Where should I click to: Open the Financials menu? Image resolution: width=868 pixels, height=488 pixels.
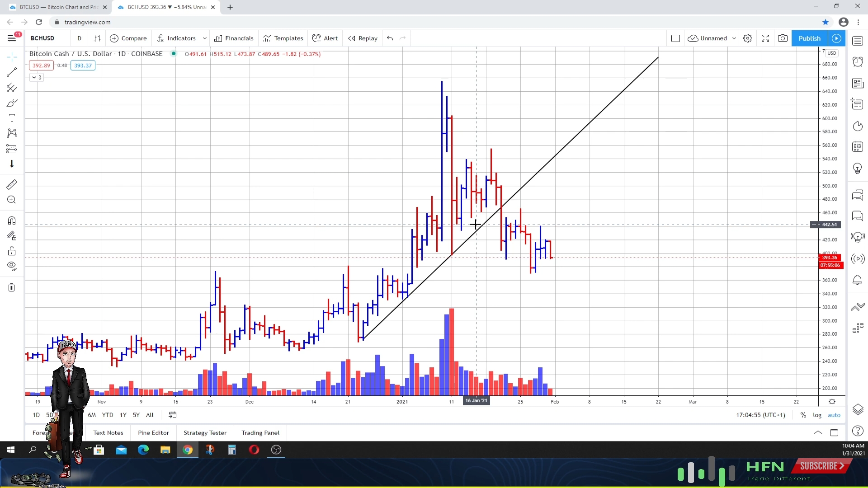pyautogui.click(x=234, y=38)
